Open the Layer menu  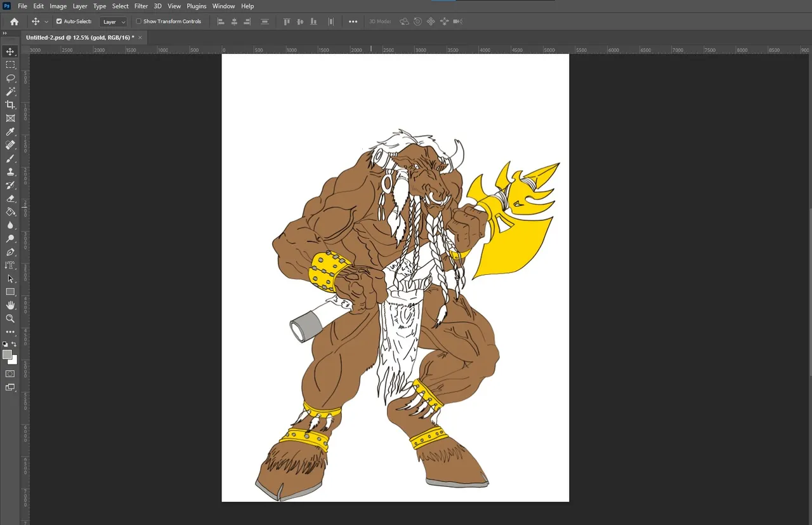(80, 6)
